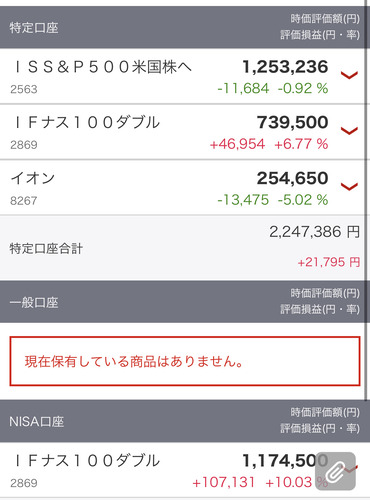This screenshot has height=500, width=370.
Task: Tap the paperclip attachment icon
Action: click(x=336, y=471)
